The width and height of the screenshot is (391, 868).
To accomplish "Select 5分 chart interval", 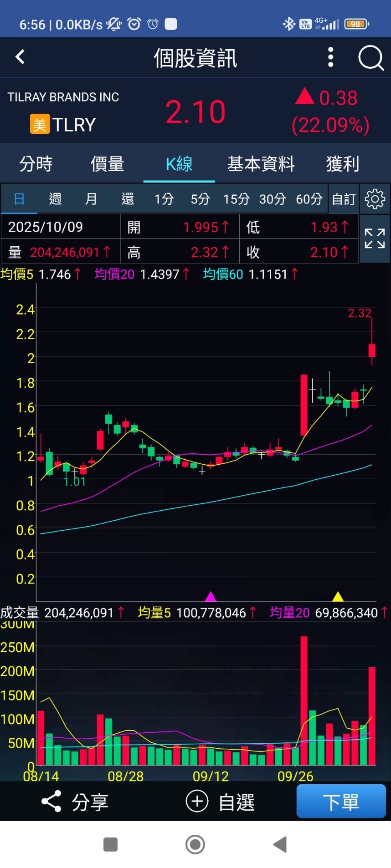I will click(200, 199).
